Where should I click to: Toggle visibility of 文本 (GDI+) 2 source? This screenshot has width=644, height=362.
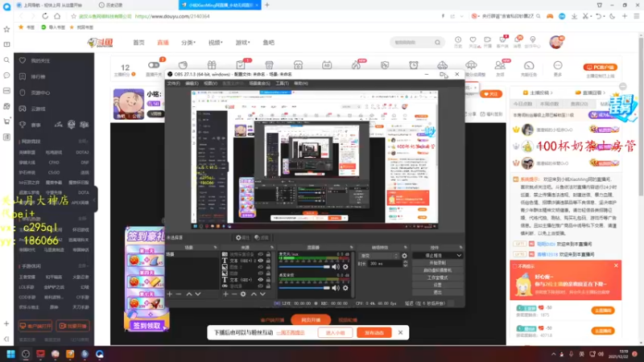260,261
